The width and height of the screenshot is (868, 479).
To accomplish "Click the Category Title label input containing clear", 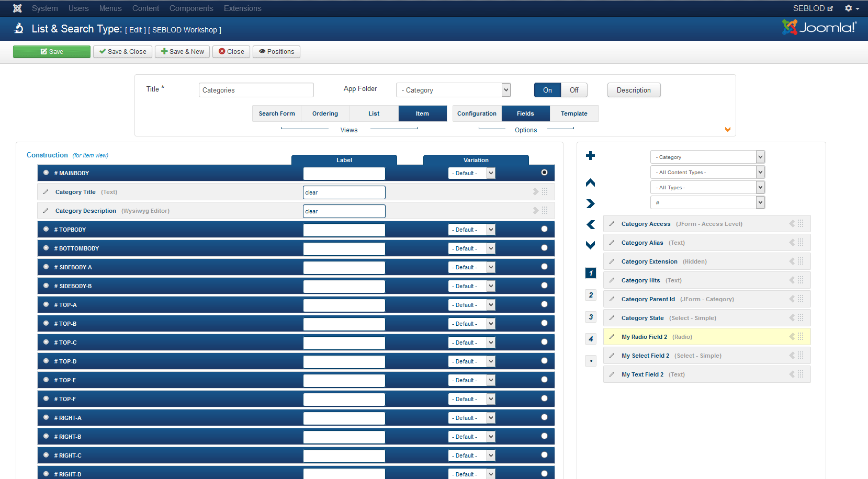I will [344, 192].
